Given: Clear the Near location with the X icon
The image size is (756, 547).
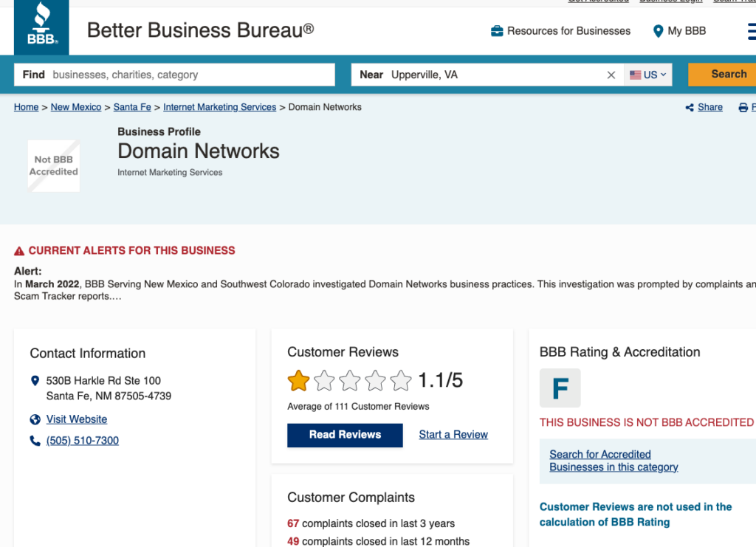Looking at the screenshot, I should coord(611,75).
